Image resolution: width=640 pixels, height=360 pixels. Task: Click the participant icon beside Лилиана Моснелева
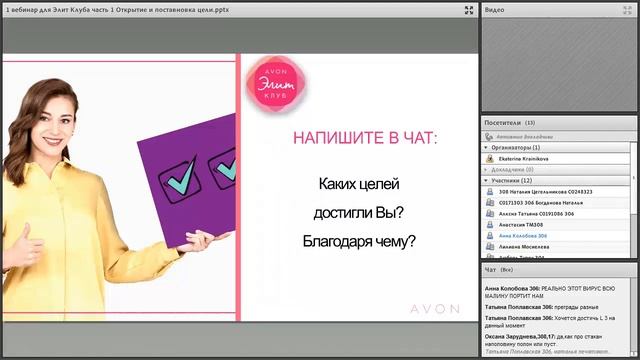(x=490, y=247)
